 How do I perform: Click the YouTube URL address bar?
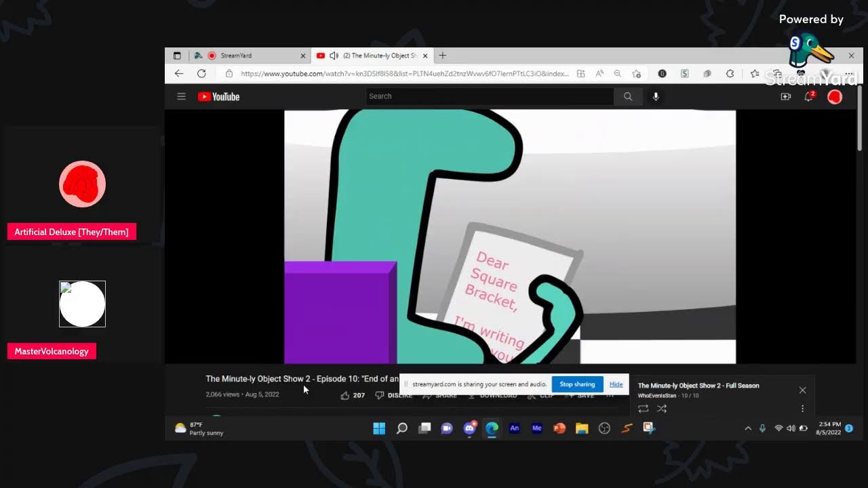(x=404, y=73)
